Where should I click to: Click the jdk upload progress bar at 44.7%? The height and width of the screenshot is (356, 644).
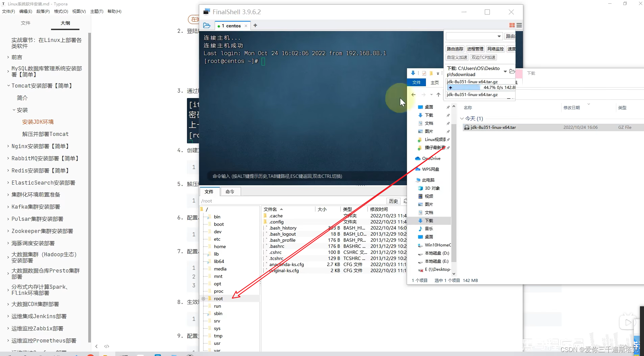pyautogui.click(x=481, y=88)
